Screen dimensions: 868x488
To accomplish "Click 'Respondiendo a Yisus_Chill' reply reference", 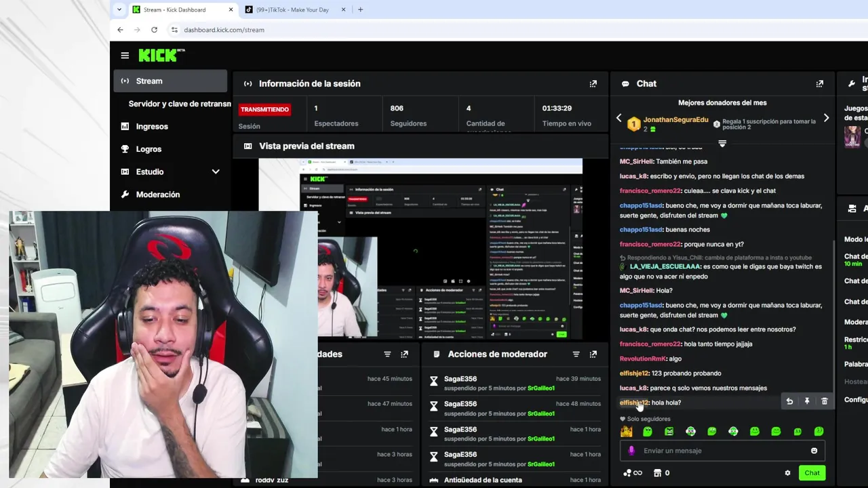I will 715,258.
